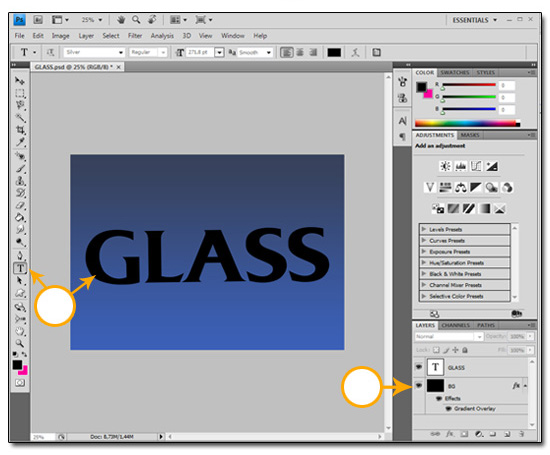Viewport: 550px width, 455px height.
Task: Hide the GLASS text layer
Action: coord(419,367)
